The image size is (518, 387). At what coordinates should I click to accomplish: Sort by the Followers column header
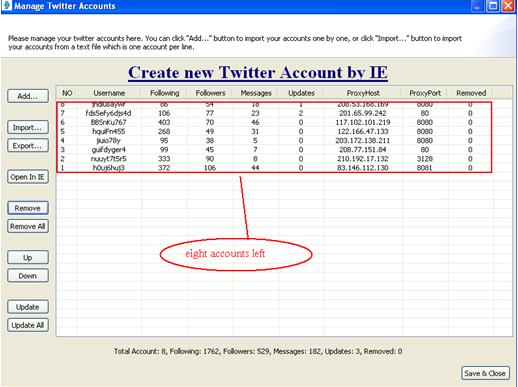coord(210,93)
